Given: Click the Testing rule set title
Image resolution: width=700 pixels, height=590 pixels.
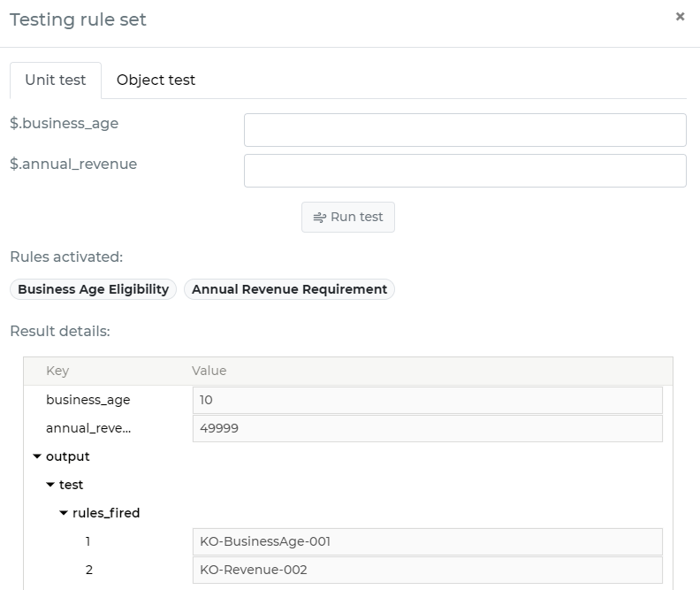Looking at the screenshot, I should coord(78,19).
